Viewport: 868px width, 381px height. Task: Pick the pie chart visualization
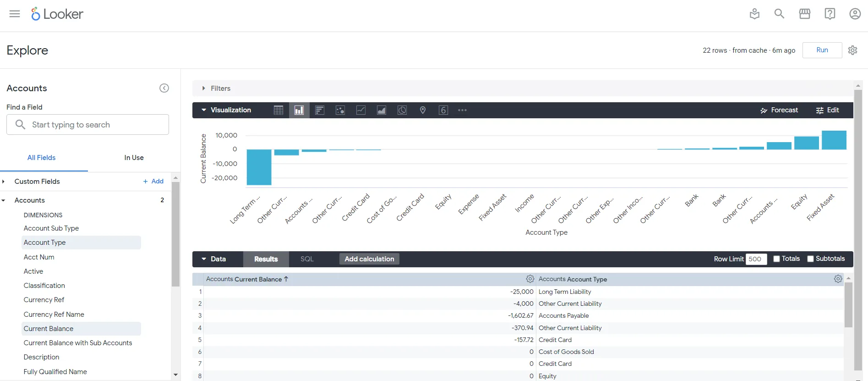[x=402, y=110]
